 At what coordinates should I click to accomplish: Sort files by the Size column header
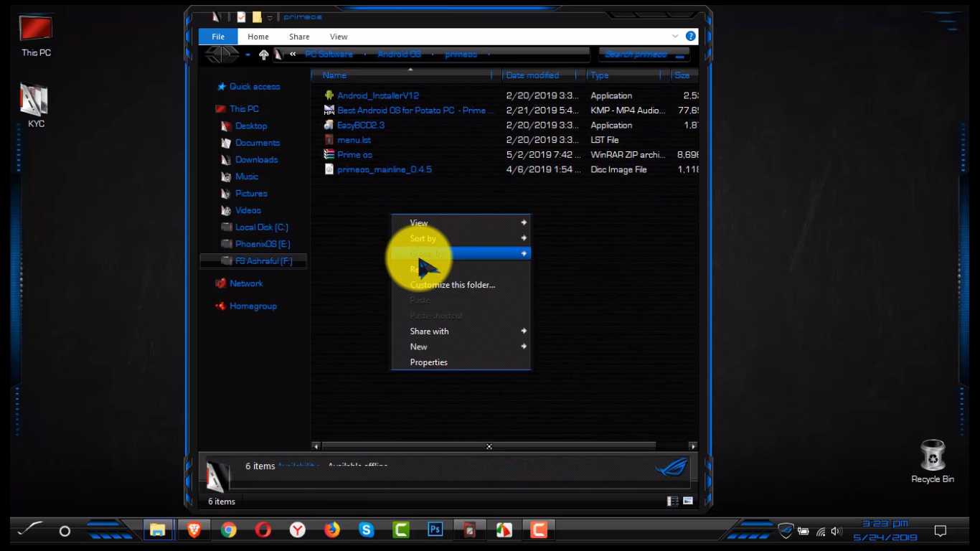685,75
